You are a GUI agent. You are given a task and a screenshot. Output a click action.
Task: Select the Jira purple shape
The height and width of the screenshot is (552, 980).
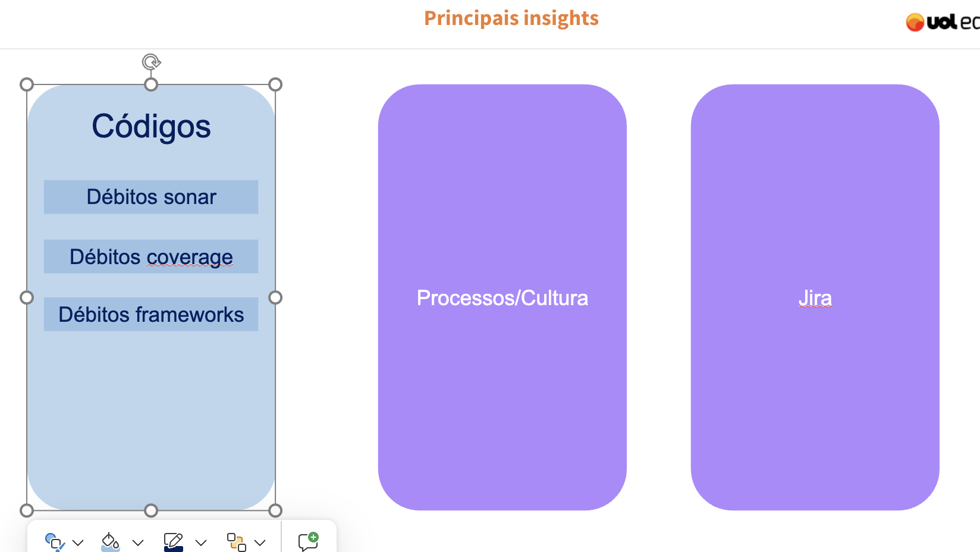(815, 387)
